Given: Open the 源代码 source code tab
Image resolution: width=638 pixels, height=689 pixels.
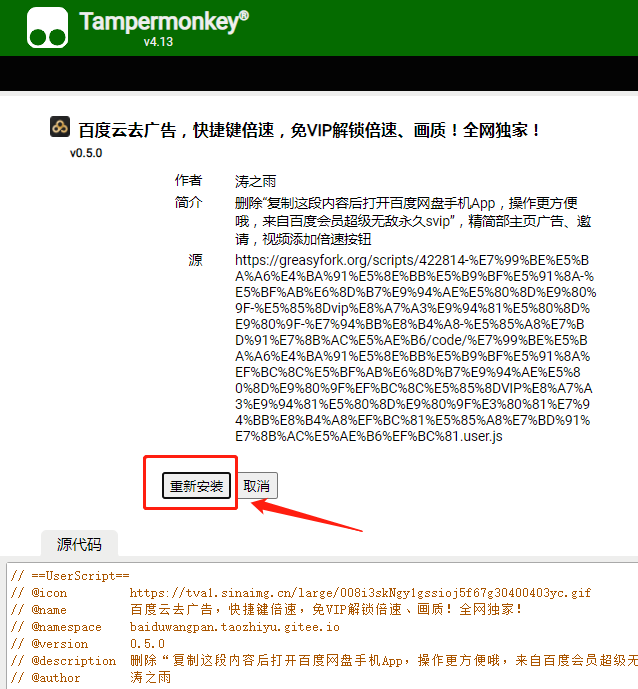Looking at the screenshot, I should 79,544.
